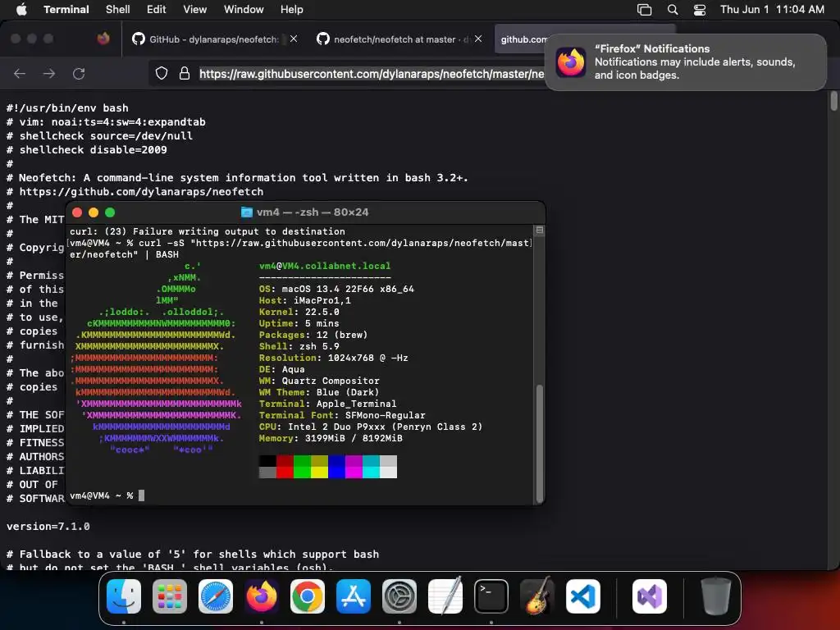This screenshot has height=630, width=840.
Task: Open Spotlight search magnifier icon
Action: click(x=673, y=10)
